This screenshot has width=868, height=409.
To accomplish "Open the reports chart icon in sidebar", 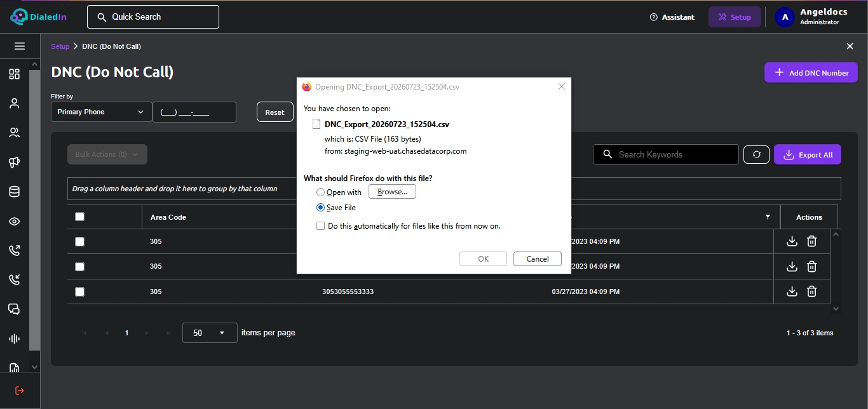I will coord(15,367).
